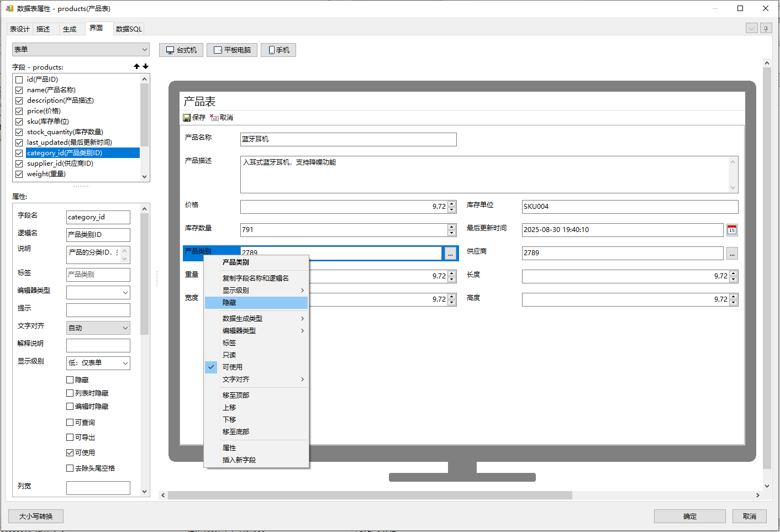Uncheck the 可使用 property checkbox
This screenshot has width=780, height=532.
(x=70, y=453)
